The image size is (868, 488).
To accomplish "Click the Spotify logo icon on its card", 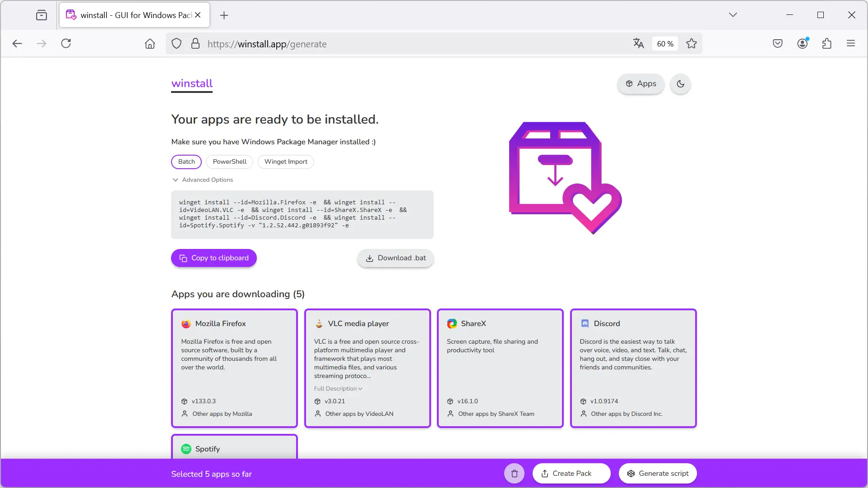I will (186, 449).
